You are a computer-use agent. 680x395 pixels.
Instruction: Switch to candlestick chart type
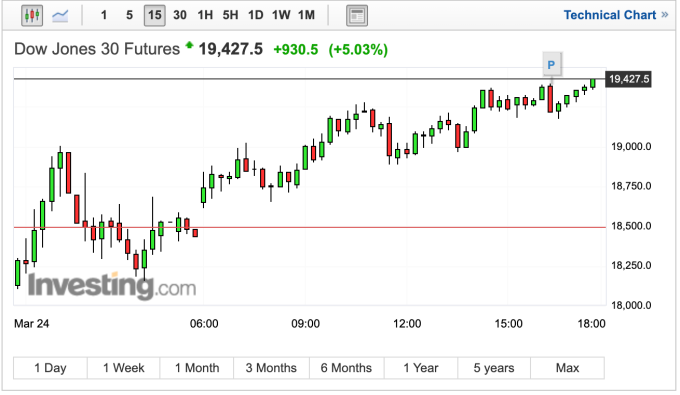(32, 16)
